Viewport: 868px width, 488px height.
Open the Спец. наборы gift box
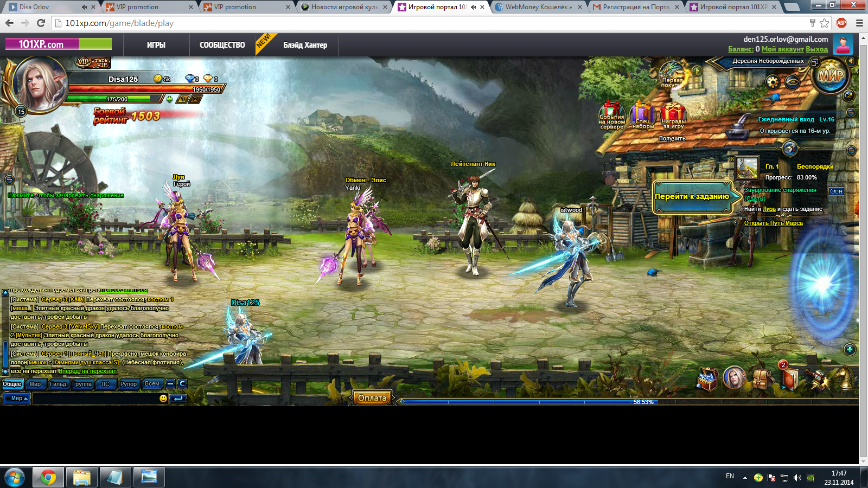point(643,115)
